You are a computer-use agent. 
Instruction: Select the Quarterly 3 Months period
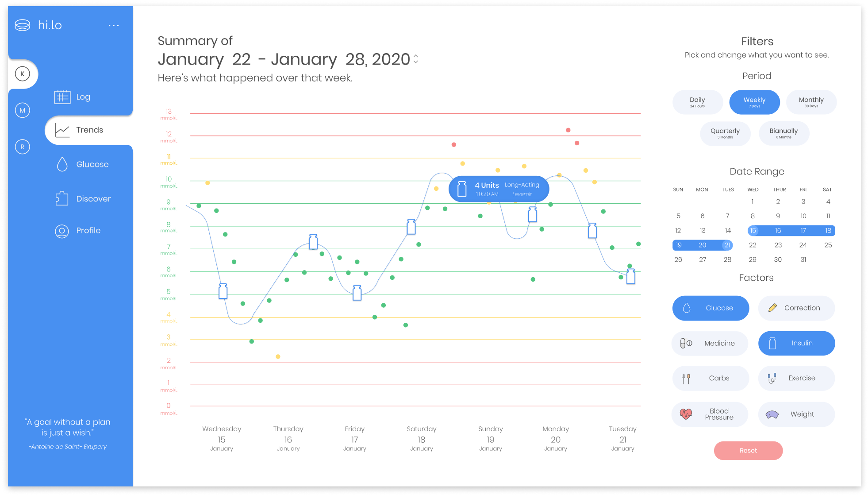point(725,133)
